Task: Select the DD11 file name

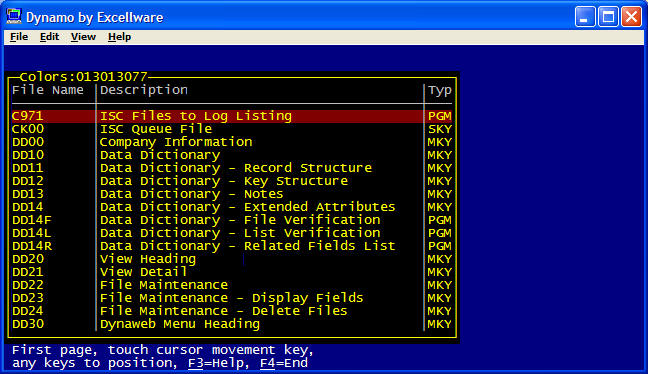Action: (28, 168)
